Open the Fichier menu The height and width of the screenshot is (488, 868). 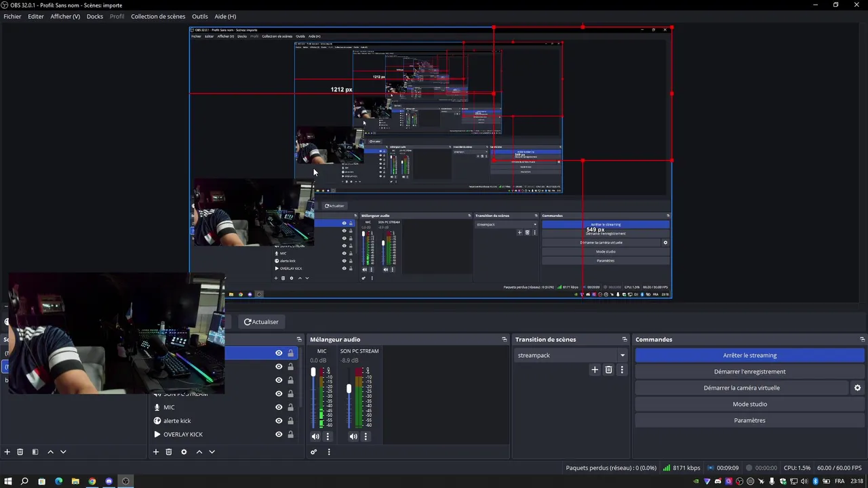12,16
